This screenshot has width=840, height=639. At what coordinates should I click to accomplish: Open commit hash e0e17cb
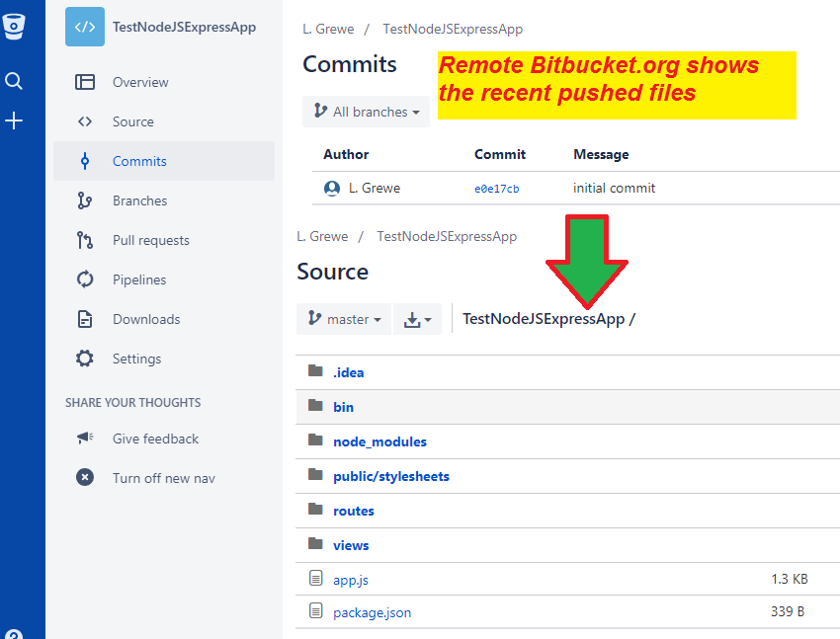[x=496, y=189]
